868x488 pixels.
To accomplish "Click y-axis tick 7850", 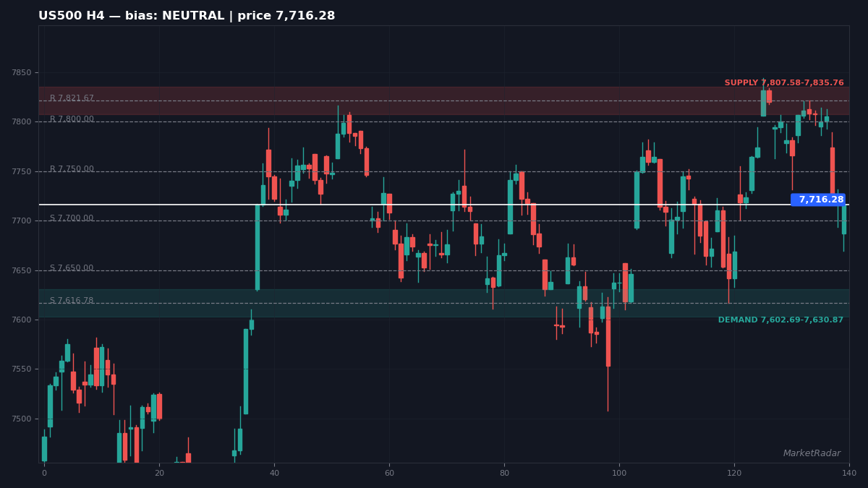I will pos(21,73).
